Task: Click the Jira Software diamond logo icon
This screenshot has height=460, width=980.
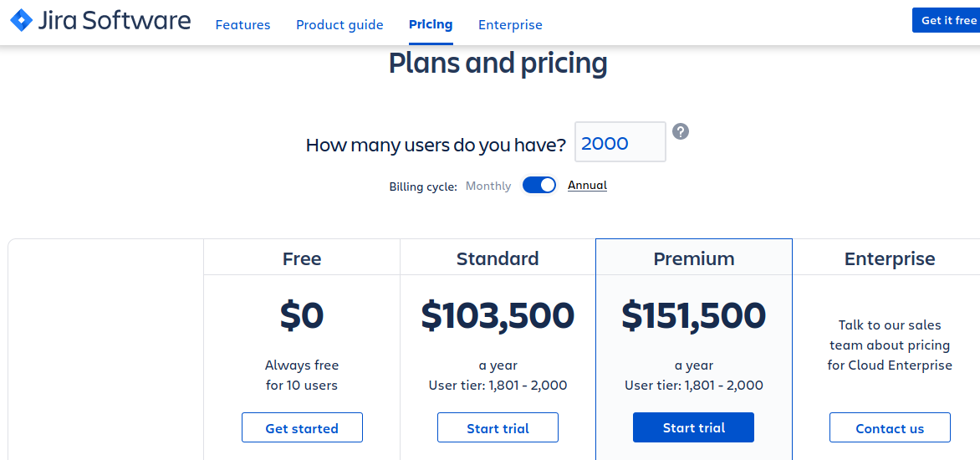Action: (x=21, y=21)
